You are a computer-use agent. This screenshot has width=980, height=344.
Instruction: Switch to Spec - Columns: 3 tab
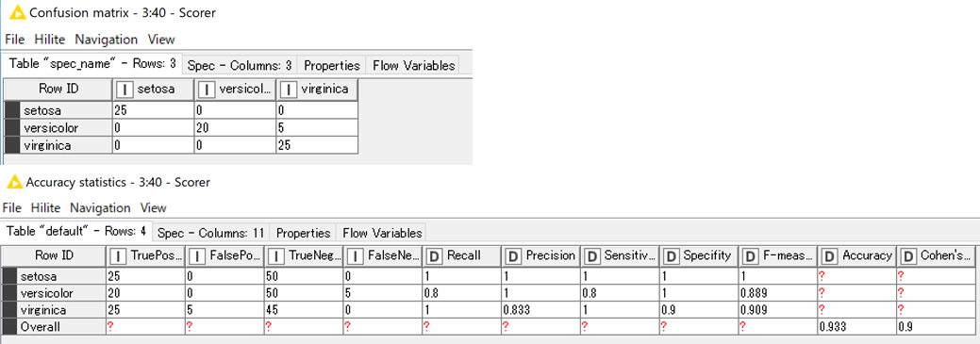240,66
